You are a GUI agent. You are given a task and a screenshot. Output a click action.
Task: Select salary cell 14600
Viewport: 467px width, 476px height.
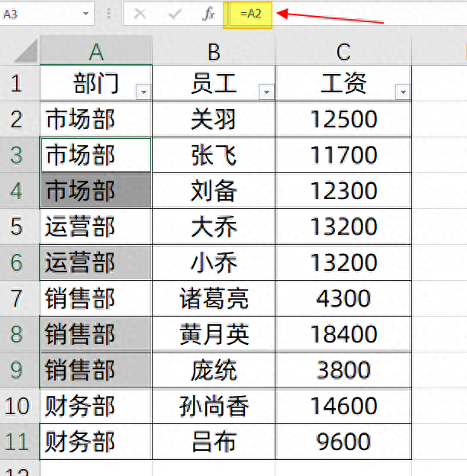coord(343,406)
